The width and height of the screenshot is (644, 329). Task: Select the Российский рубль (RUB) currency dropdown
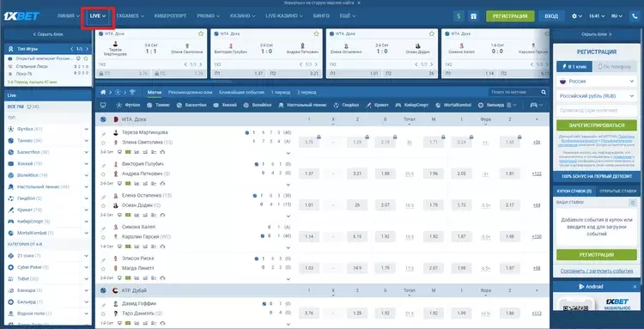(x=597, y=95)
